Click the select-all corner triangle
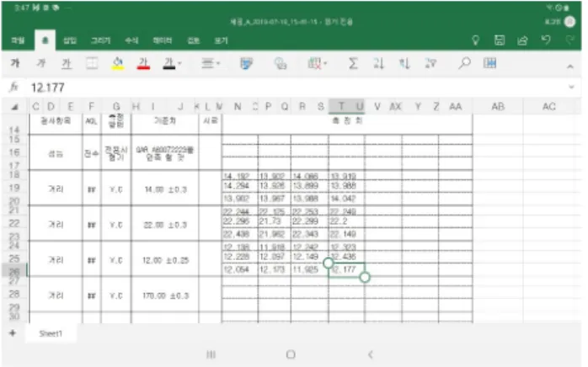The height and width of the screenshot is (367, 588). pos(14,107)
